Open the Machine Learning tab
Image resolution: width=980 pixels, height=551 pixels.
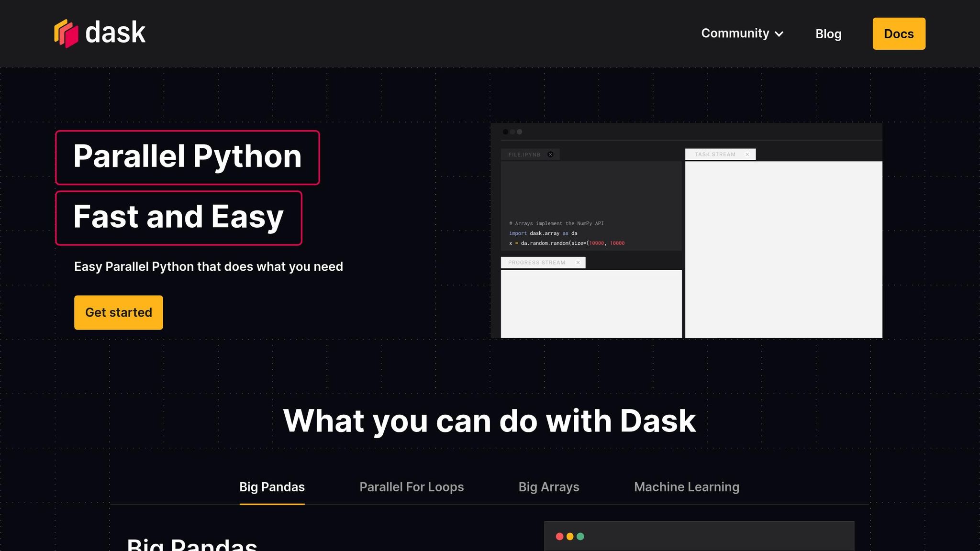(687, 487)
